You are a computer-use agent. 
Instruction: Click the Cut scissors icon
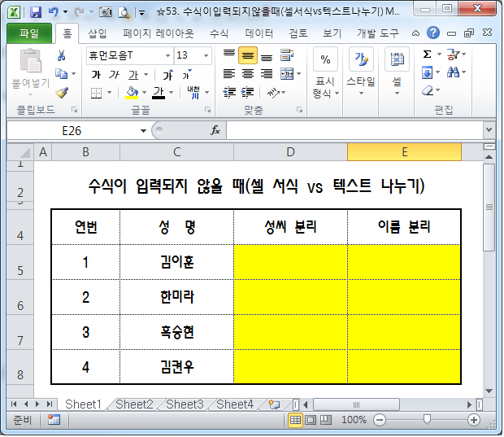62,55
